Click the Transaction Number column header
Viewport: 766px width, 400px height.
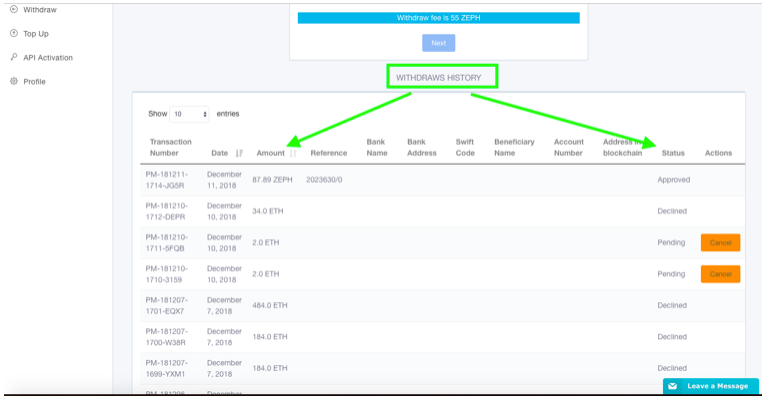[x=170, y=148]
